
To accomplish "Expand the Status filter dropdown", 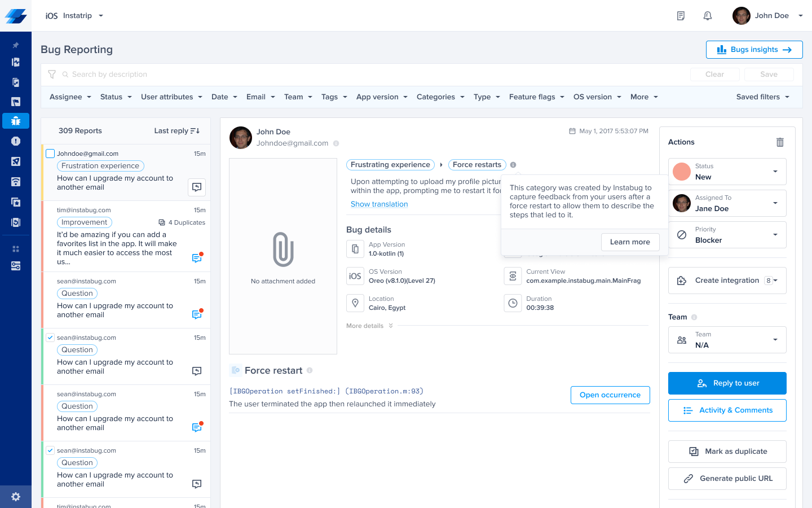I will [116, 97].
